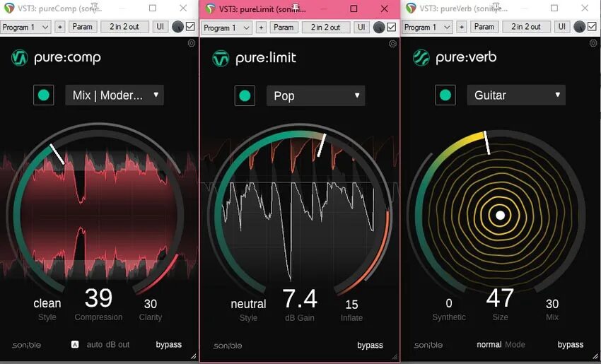The width and height of the screenshot is (601, 364).
Task: Click Clarity value 30 in pure:comp
Action: pyautogui.click(x=150, y=304)
